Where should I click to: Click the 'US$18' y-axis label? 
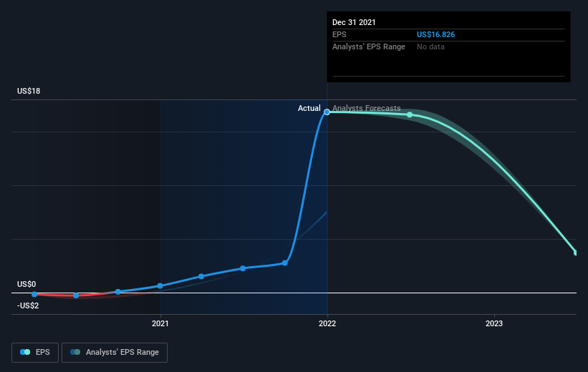point(29,91)
